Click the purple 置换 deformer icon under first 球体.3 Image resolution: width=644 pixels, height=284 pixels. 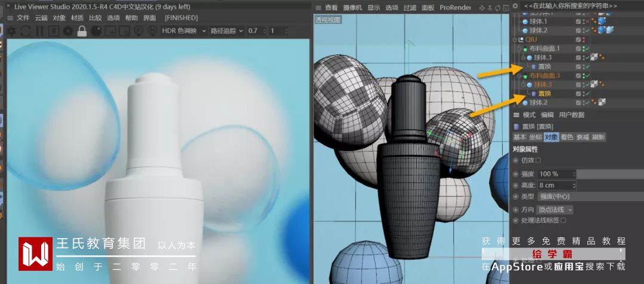coord(534,67)
